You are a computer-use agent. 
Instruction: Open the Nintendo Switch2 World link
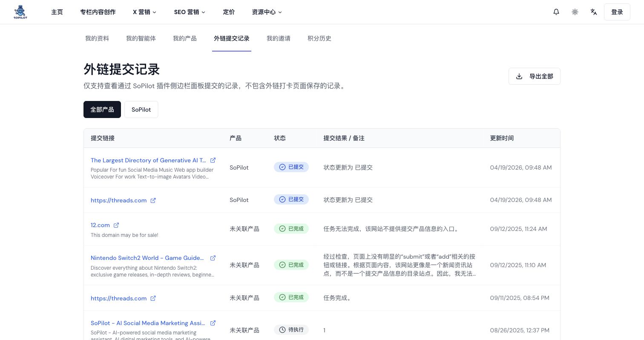[147, 258]
